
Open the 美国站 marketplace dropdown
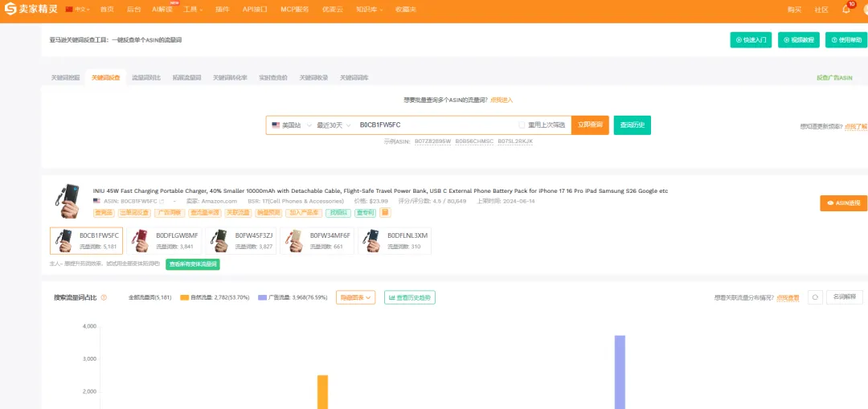(291, 125)
